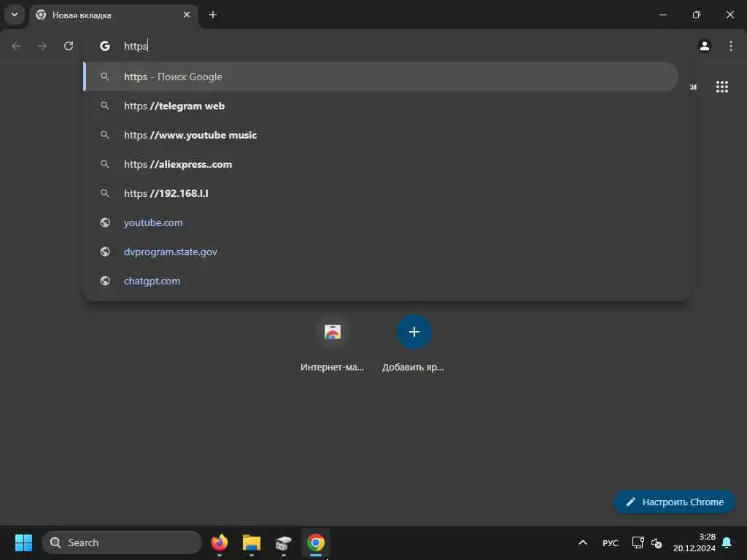Show hidden system tray icons
Viewport: 747px width, 560px height.
(x=583, y=542)
